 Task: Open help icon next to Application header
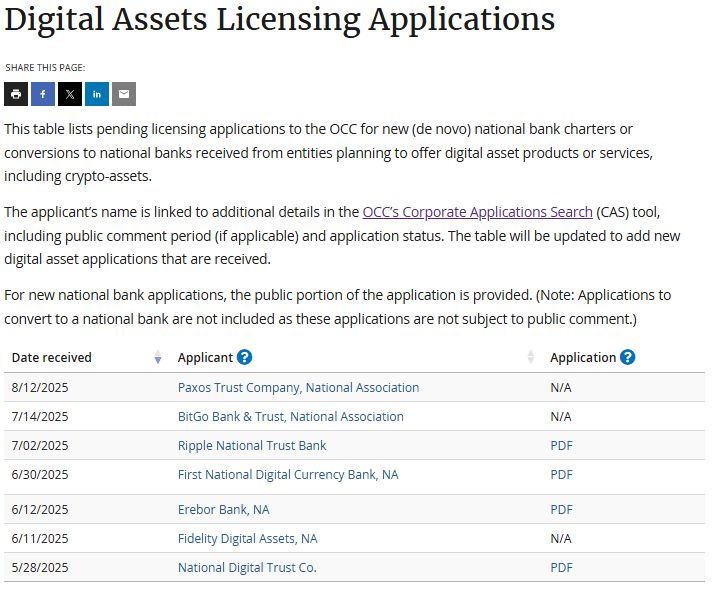point(628,357)
